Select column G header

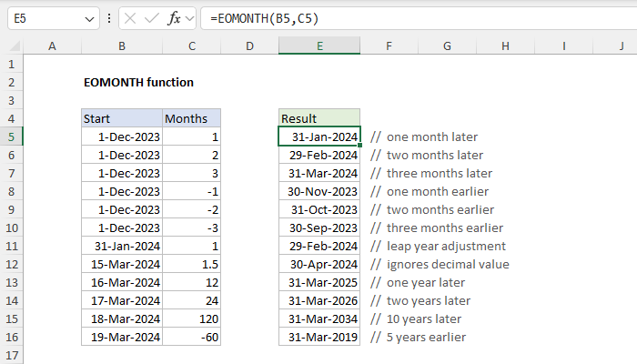pyautogui.click(x=447, y=45)
